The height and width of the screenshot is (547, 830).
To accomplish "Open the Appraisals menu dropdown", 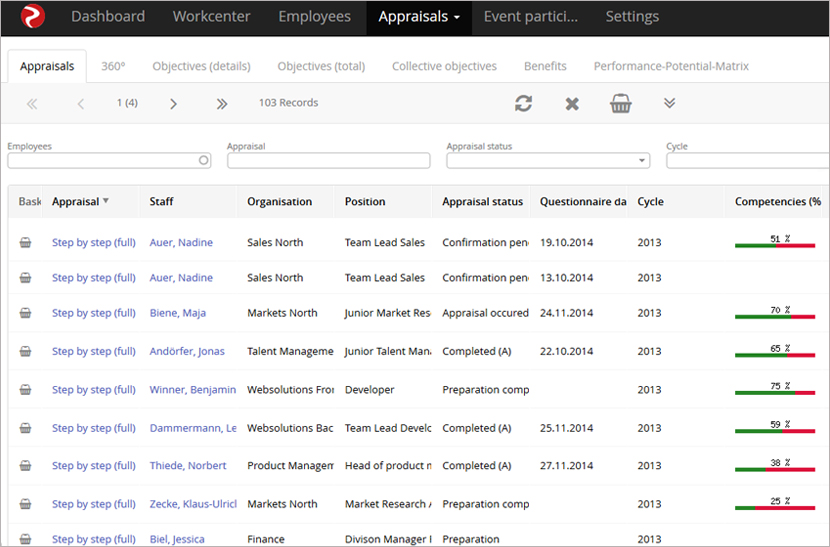I will 419,17.
